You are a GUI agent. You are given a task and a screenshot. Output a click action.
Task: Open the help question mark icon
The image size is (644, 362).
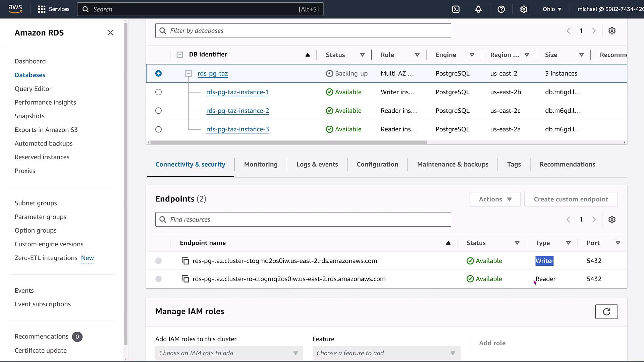[x=501, y=9]
